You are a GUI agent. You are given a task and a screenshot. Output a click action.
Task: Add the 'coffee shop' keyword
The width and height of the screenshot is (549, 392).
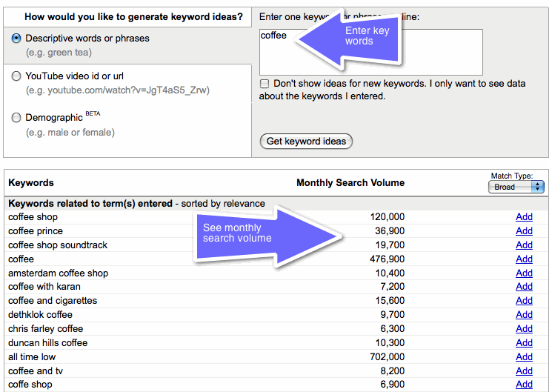coord(524,217)
